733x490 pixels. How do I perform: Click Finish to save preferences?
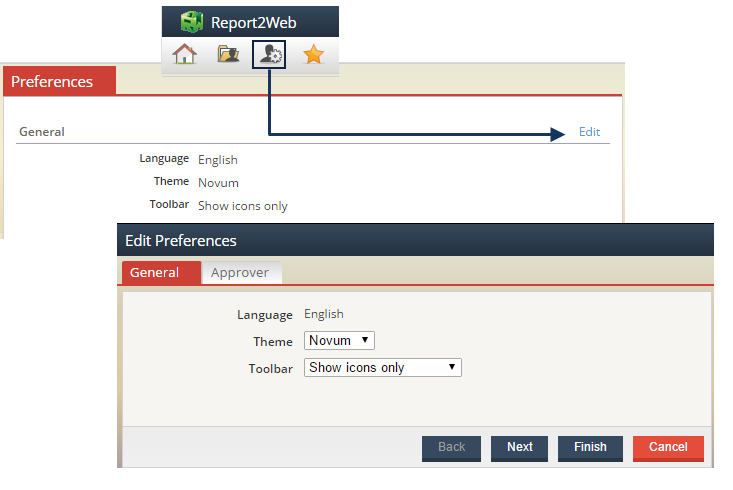click(x=590, y=447)
